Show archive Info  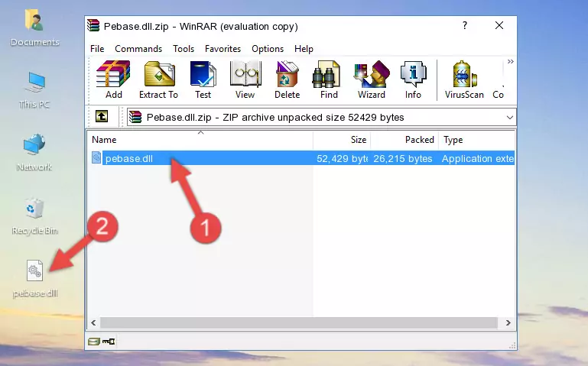point(413,79)
